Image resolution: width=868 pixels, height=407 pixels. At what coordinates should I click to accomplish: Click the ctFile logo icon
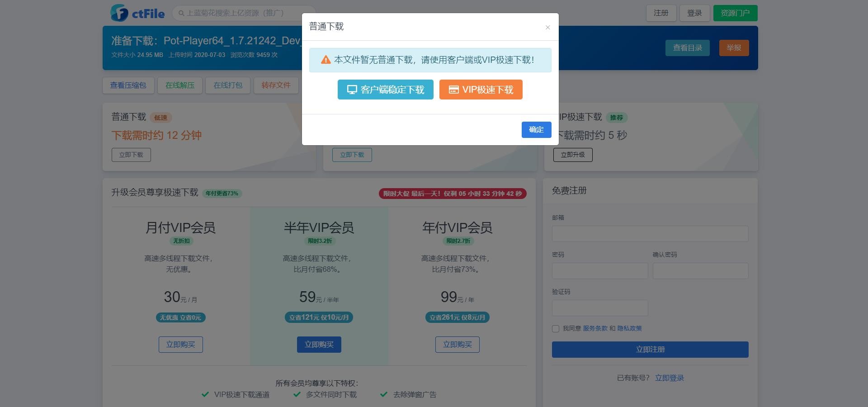point(120,13)
